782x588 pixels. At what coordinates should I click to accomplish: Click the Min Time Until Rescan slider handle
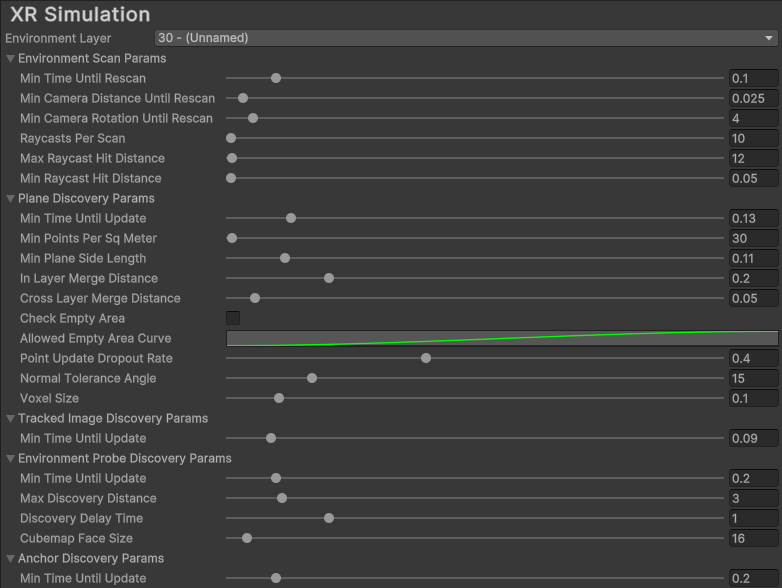coord(276,78)
